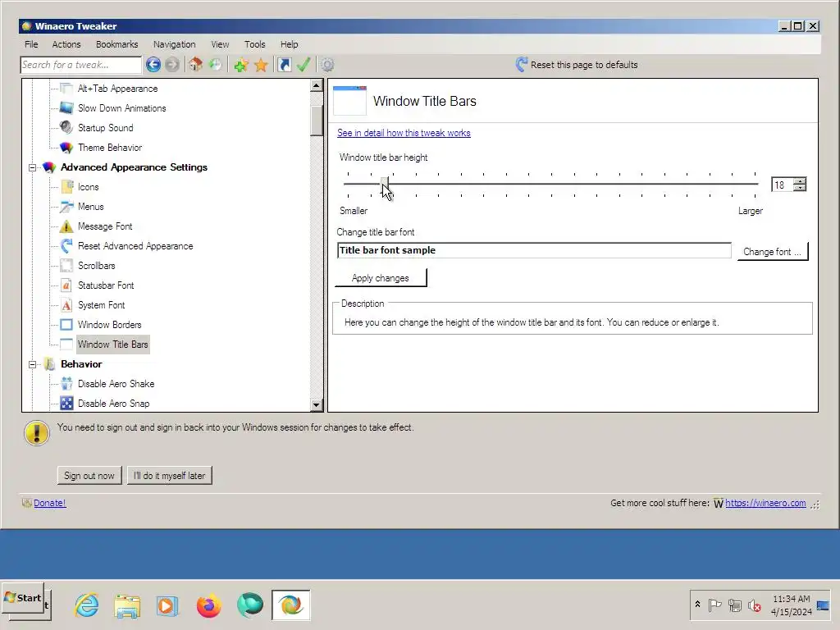
Task: Open Windows Explorer folder on taskbar
Action: coord(127,606)
